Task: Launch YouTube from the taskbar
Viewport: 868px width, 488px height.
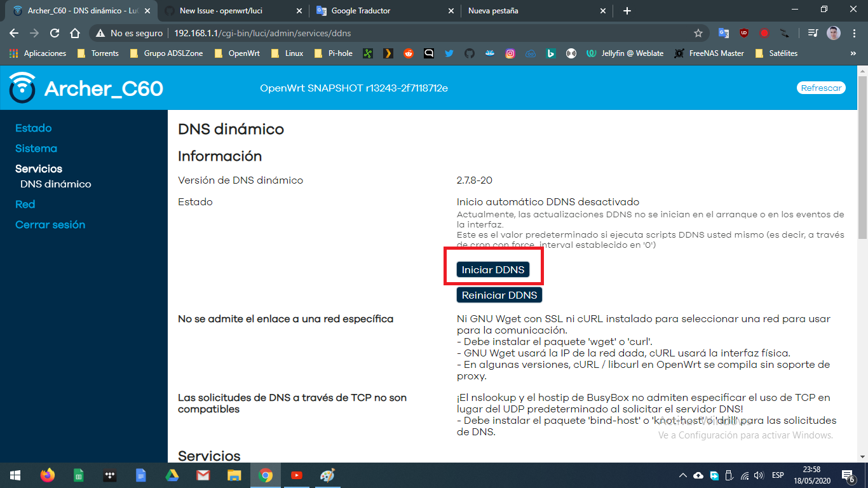Action: (296, 475)
